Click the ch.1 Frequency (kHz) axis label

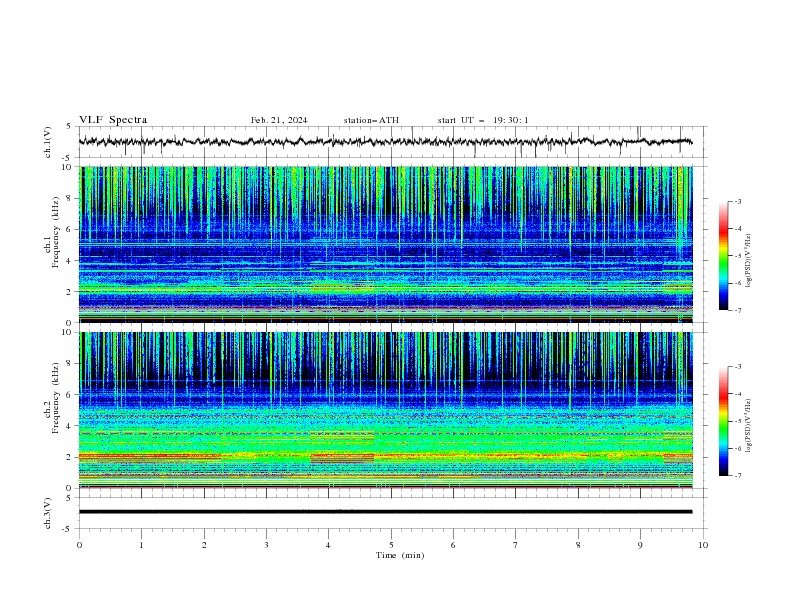click(x=52, y=232)
